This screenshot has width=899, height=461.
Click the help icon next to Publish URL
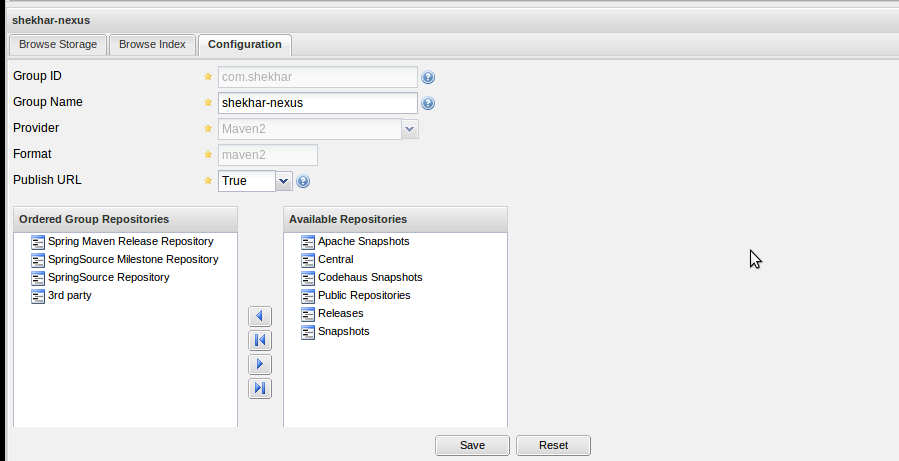coord(303,181)
